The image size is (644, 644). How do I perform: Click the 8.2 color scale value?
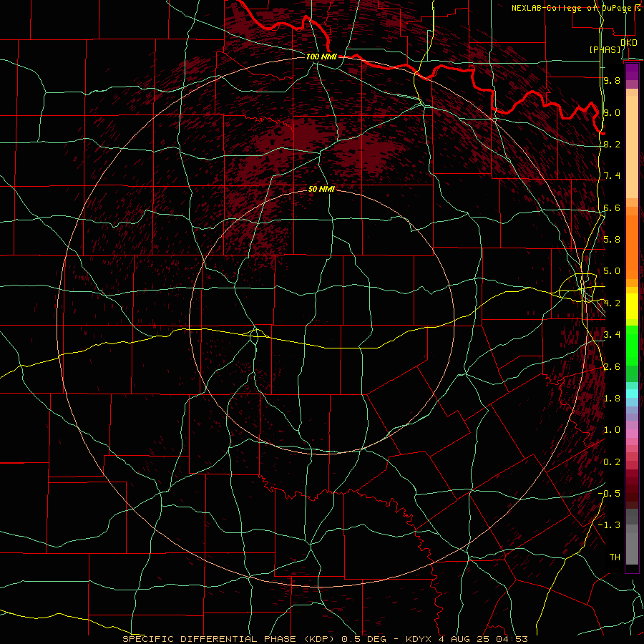[612, 144]
